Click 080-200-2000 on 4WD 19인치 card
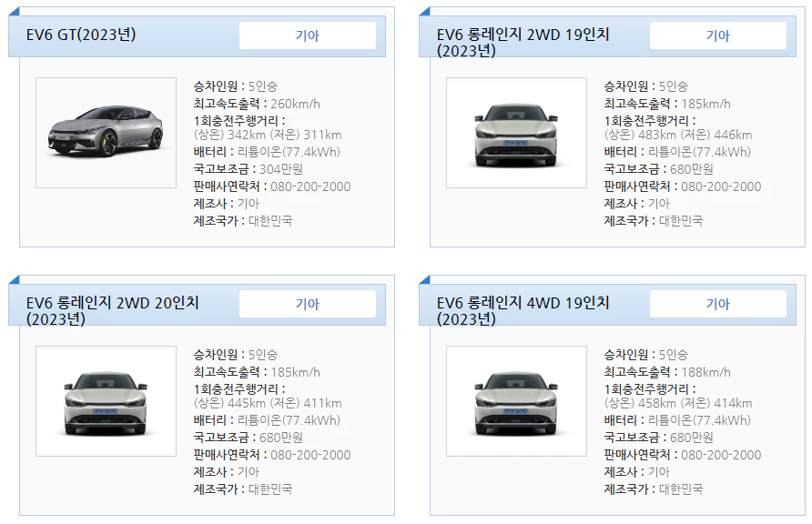 721,455
